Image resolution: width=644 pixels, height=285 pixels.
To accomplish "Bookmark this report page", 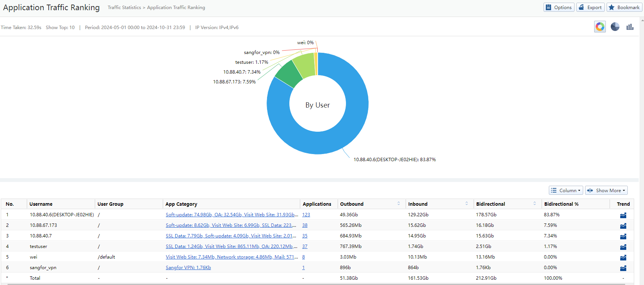I will [624, 8].
